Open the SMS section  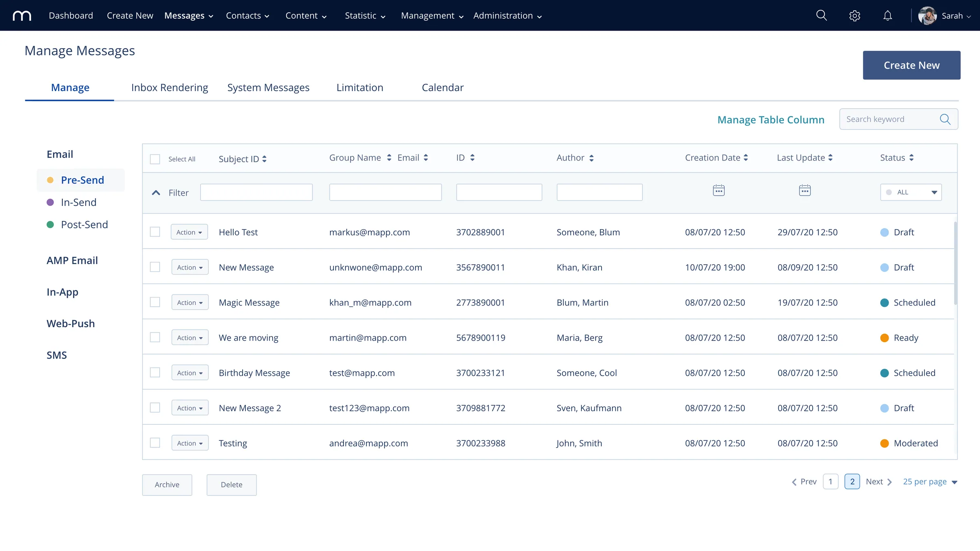tap(57, 355)
